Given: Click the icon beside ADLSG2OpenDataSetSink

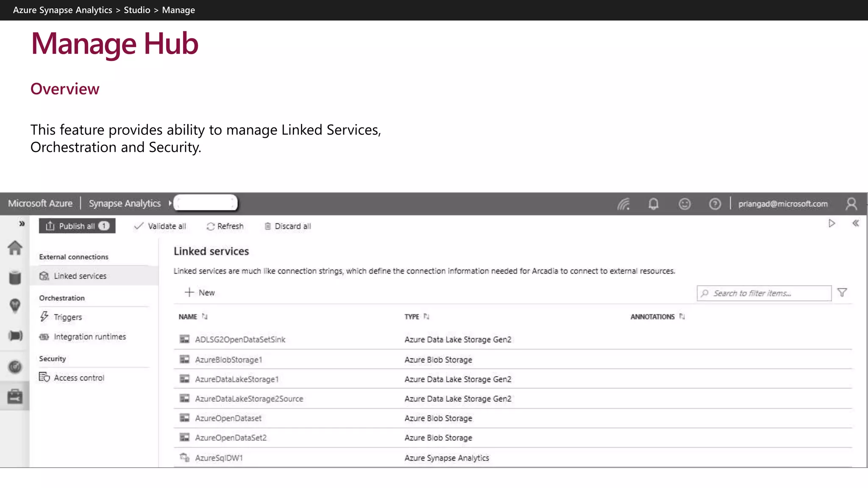Looking at the screenshot, I should tap(184, 339).
